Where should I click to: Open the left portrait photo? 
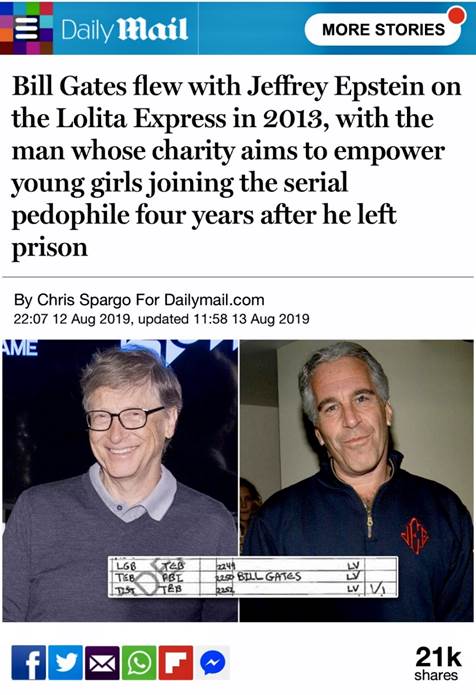[x=120, y=480]
